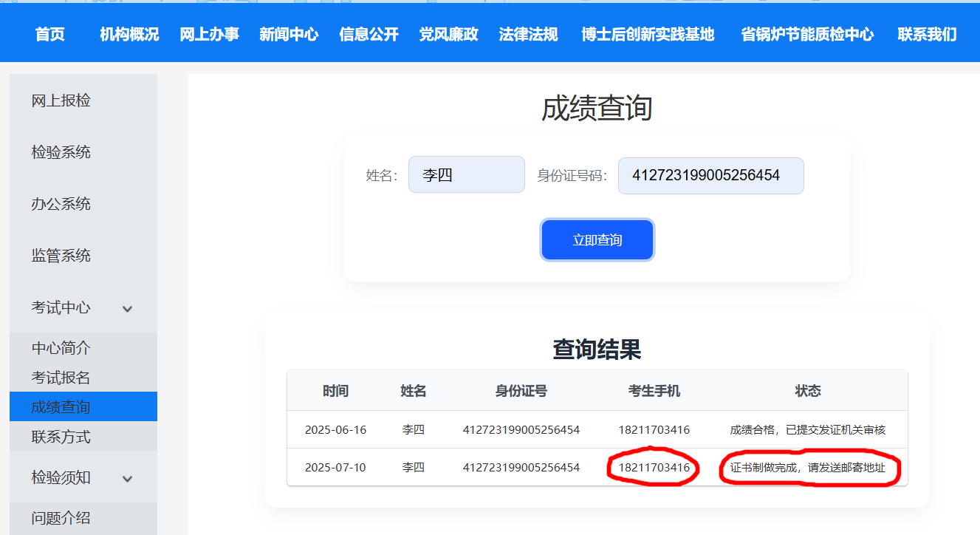Go to 考试报名 in the sidebar submenu
The width and height of the screenshot is (980, 535).
61,378
